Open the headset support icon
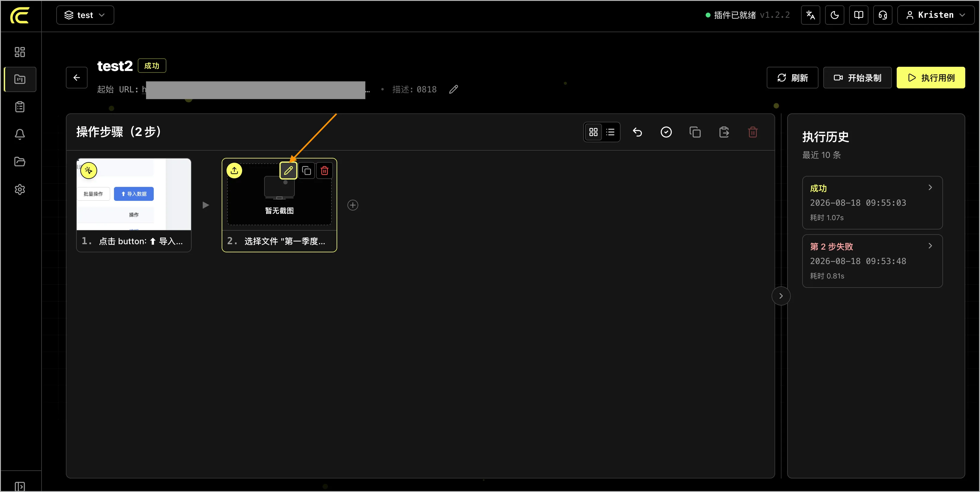Viewport: 980px width, 492px height. click(883, 15)
